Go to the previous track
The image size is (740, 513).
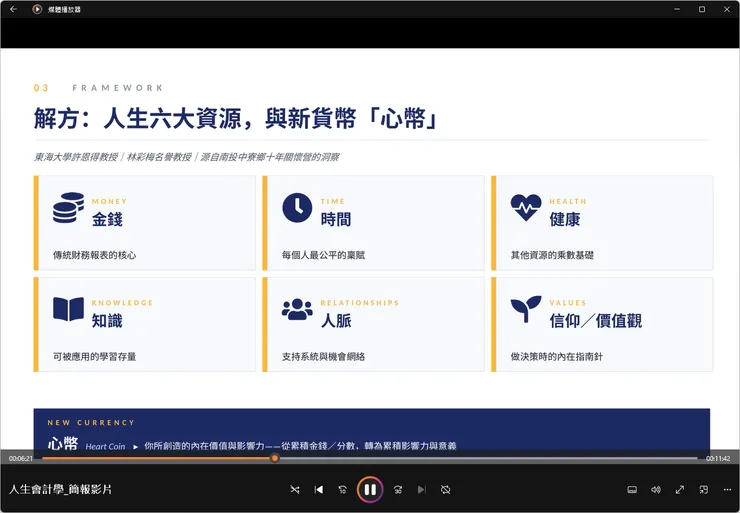pyautogui.click(x=319, y=490)
